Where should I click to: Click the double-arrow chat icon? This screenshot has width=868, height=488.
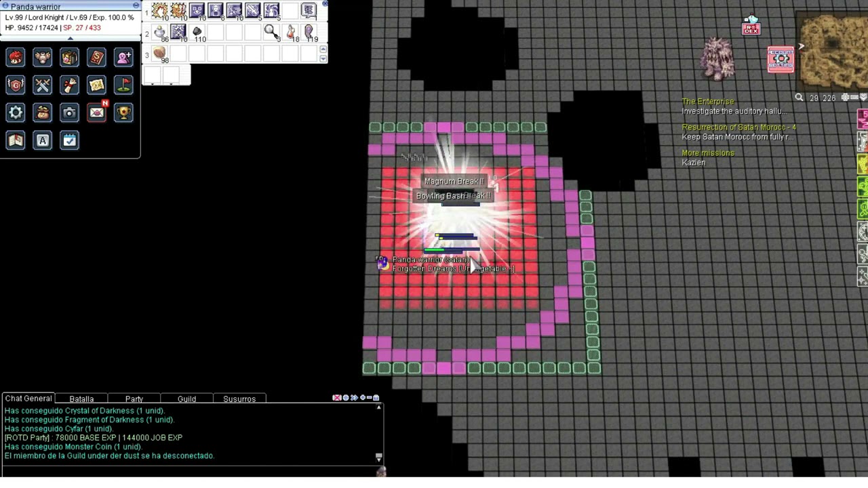coord(354,398)
